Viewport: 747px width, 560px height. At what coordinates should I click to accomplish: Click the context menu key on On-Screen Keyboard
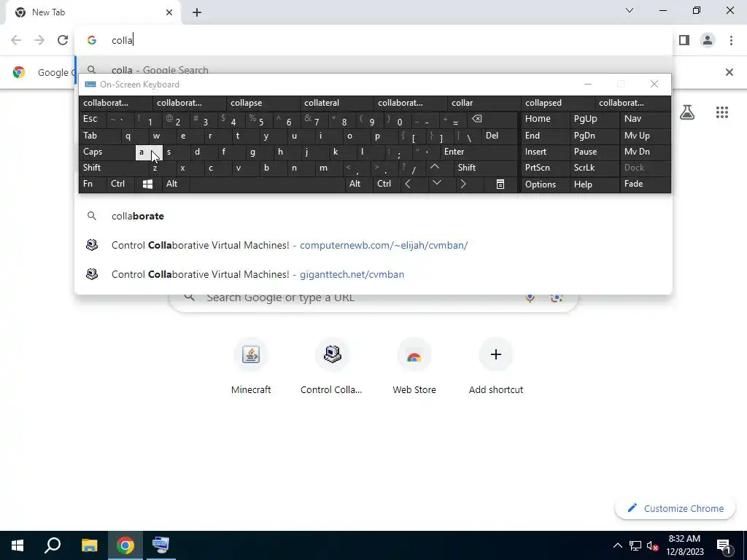point(500,184)
